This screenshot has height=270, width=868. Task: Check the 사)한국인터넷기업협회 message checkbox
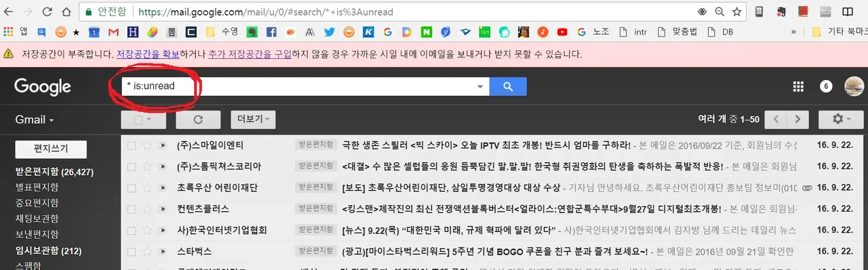[132, 230]
